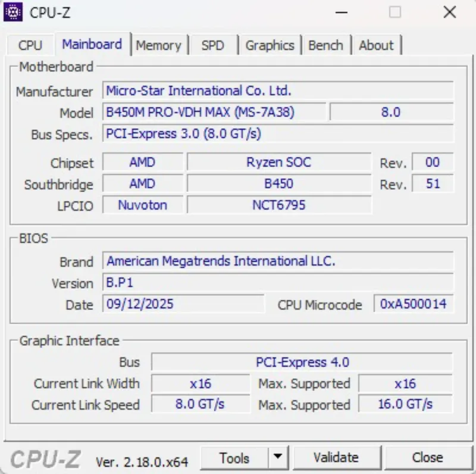Switch to the CPU tab
The height and width of the screenshot is (474, 476).
[30, 45]
